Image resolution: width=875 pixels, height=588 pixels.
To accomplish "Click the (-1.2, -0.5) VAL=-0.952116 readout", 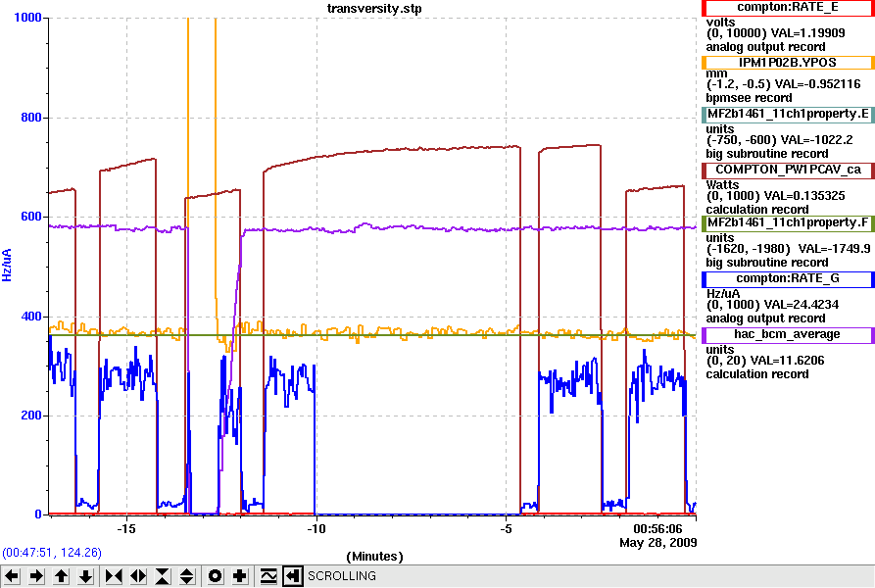I will pos(784,84).
